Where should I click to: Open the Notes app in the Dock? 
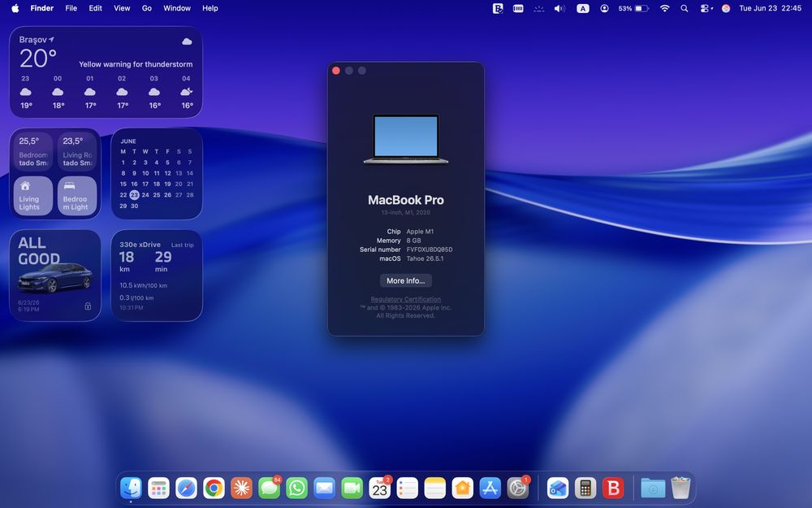(x=435, y=488)
